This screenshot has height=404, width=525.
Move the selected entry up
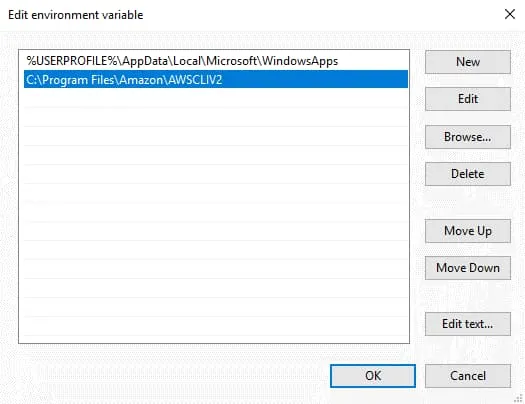point(468,231)
